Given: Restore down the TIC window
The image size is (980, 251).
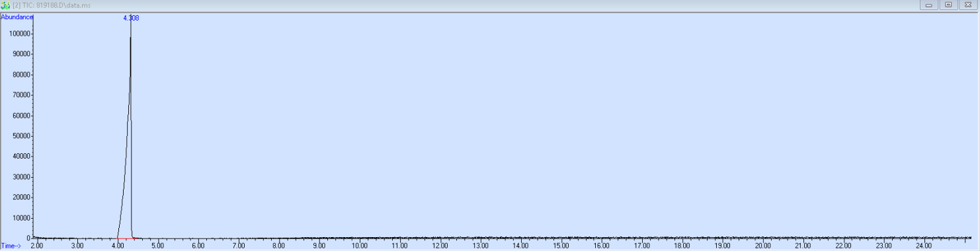Looking at the screenshot, I should click(x=948, y=5).
